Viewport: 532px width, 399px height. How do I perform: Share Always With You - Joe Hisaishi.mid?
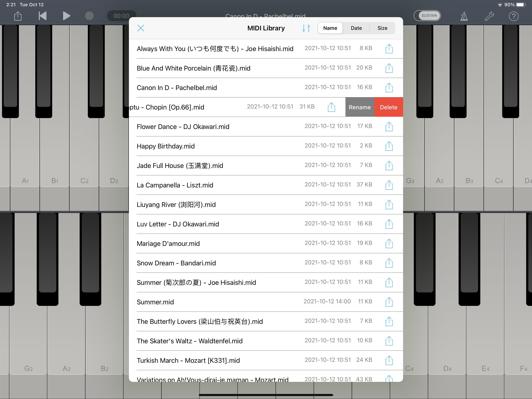(389, 49)
